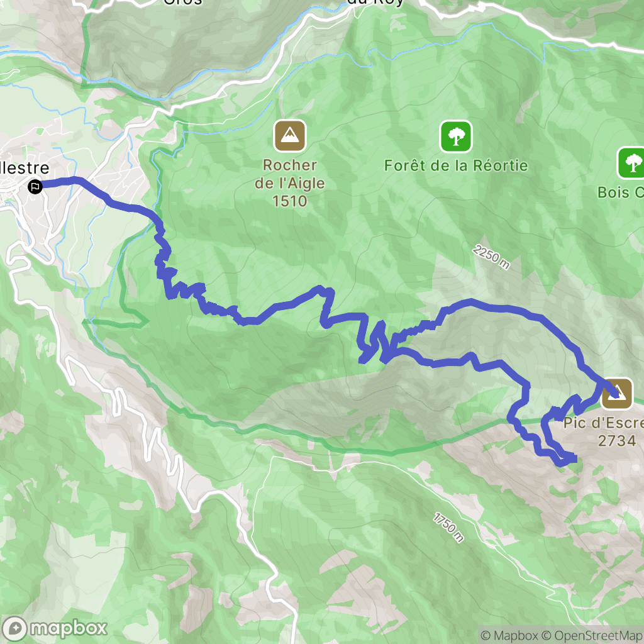
Task: Click the Bois text label at right edge
Action: (621, 192)
